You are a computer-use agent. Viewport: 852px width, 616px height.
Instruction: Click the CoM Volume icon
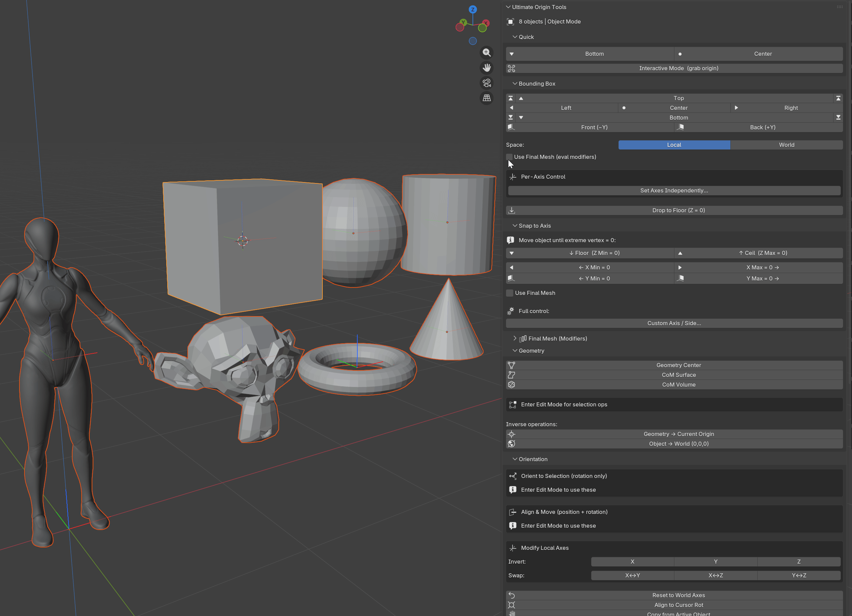tap(511, 385)
